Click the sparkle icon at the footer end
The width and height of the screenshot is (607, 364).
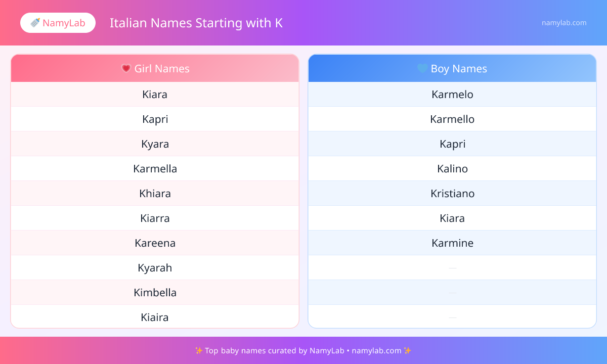tap(408, 350)
